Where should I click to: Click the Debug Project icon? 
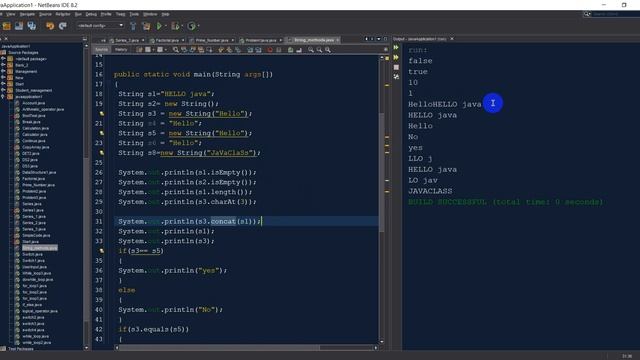point(175,26)
